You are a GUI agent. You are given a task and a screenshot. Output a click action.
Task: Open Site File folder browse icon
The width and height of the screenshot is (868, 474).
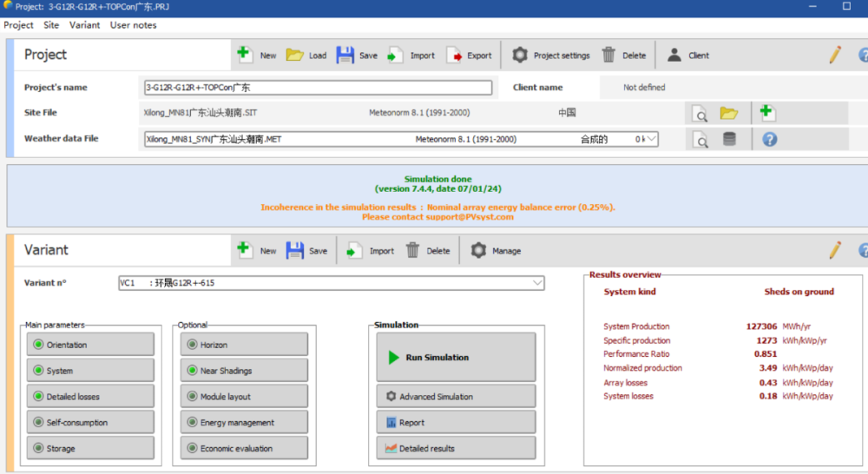coord(728,114)
